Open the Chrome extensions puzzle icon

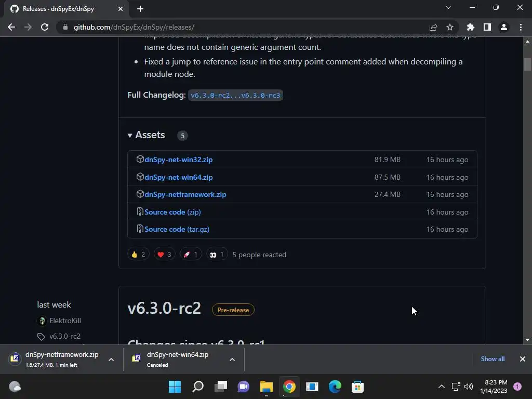[x=470, y=27]
